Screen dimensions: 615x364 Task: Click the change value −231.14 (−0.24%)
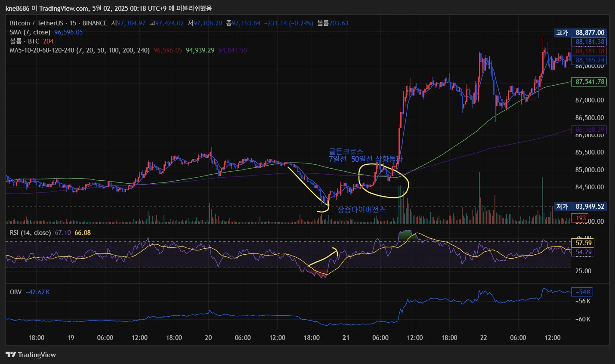pos(289,23)
